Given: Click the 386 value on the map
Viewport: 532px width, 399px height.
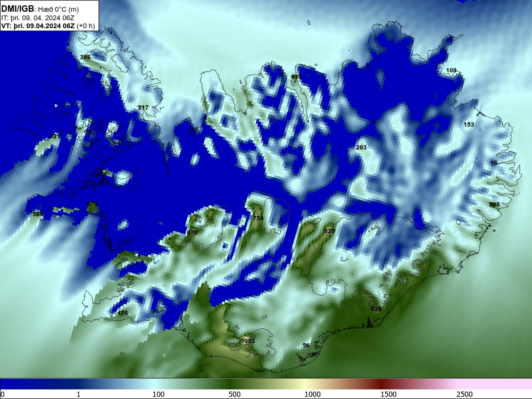Looking at the screenshot, I should click(85, 57).
